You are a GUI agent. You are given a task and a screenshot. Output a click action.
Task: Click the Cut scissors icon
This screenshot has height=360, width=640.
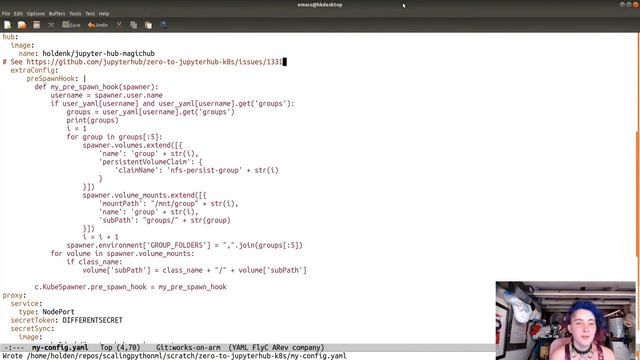tap(119, 25)
